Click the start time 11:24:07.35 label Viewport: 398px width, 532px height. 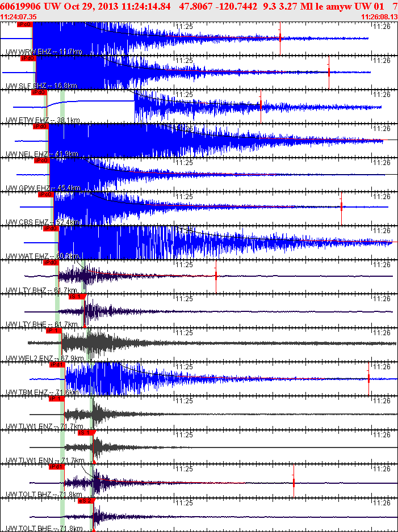click(x=19, y=16)
